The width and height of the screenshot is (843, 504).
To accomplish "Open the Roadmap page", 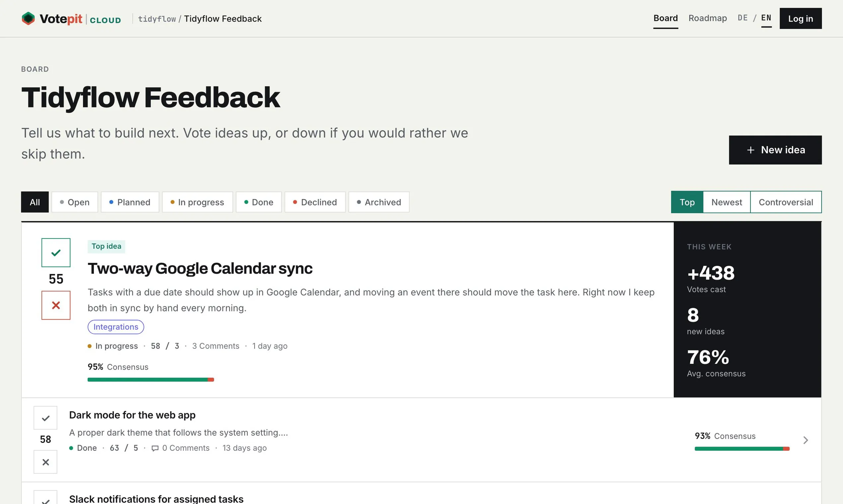I will coord(708,18).
